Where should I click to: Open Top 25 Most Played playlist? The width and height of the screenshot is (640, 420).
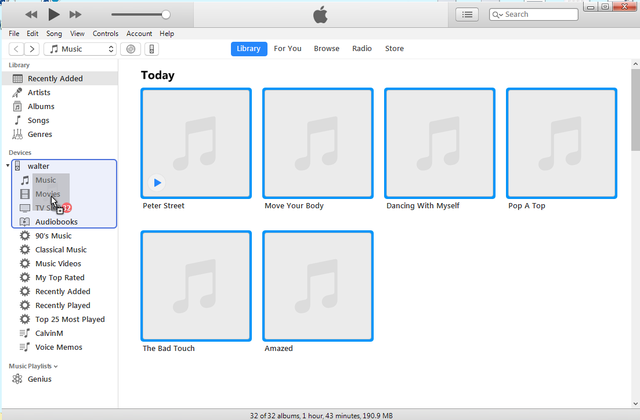click(x=70, y=319)
